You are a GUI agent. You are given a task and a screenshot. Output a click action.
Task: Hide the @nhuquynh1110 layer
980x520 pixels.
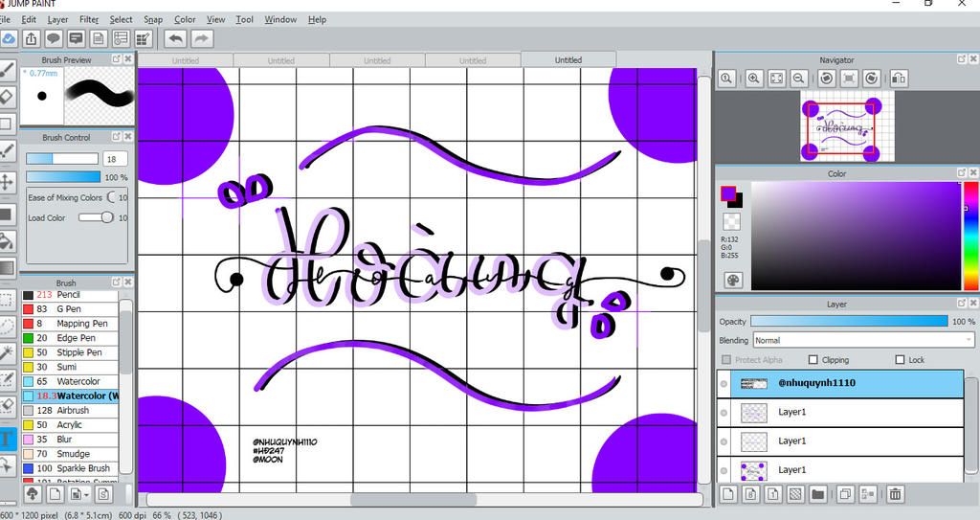pos(724,384)
